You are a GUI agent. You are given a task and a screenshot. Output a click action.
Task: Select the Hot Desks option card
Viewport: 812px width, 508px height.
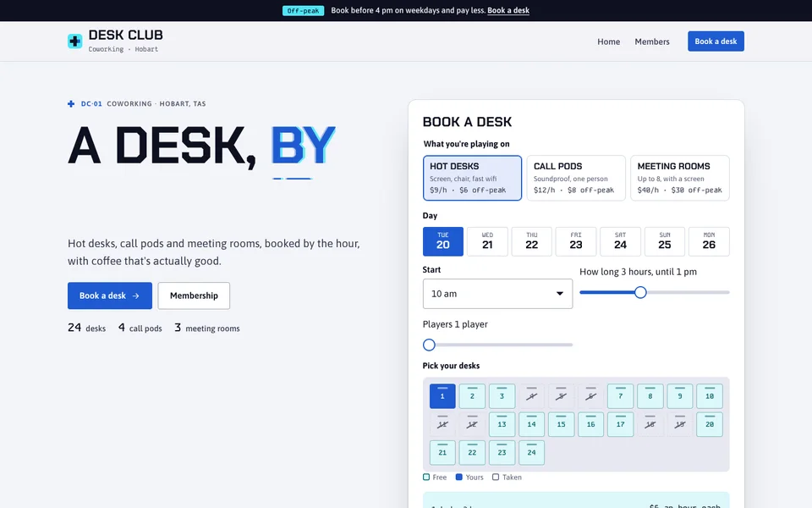(x=472, y=178)
